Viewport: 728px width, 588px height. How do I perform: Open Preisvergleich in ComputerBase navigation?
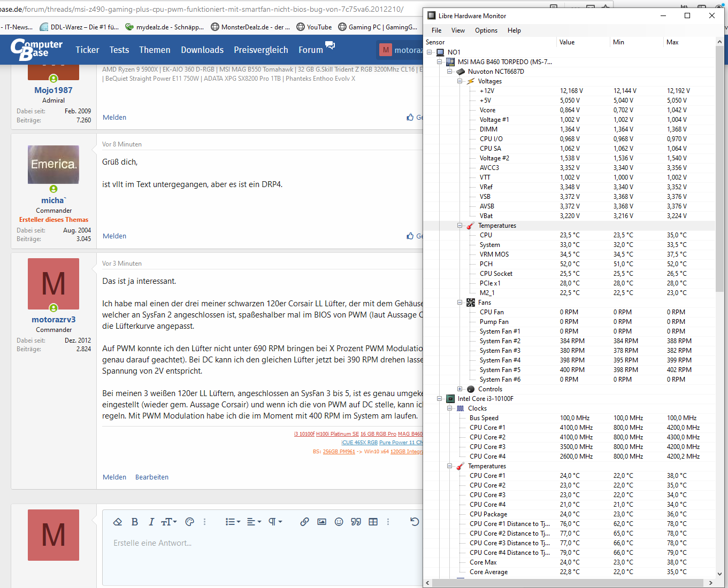pyautogui.click(x=261, y=50)
